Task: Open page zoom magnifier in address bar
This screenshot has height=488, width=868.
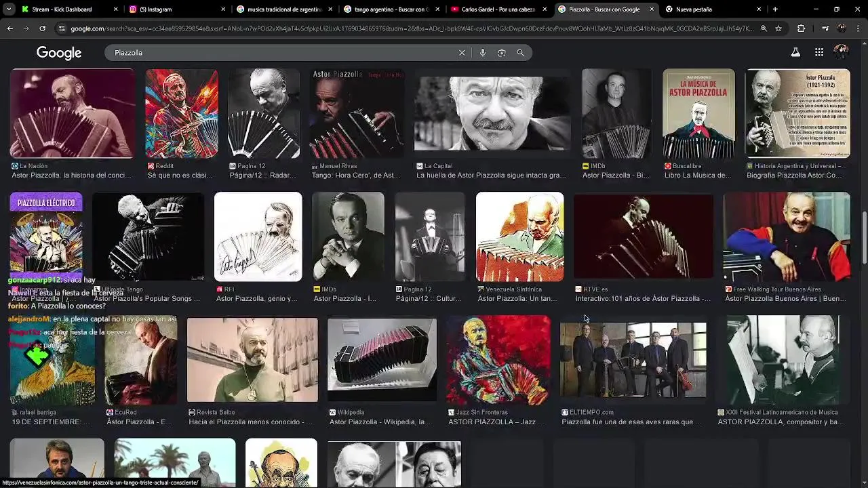Action: [x=764, y=28]
